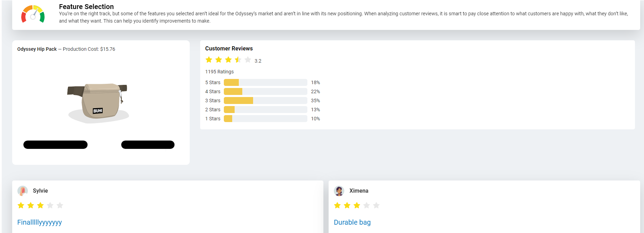
Task: Click the Odyssey Hip Pack product image
Action: tap(98, 103)
